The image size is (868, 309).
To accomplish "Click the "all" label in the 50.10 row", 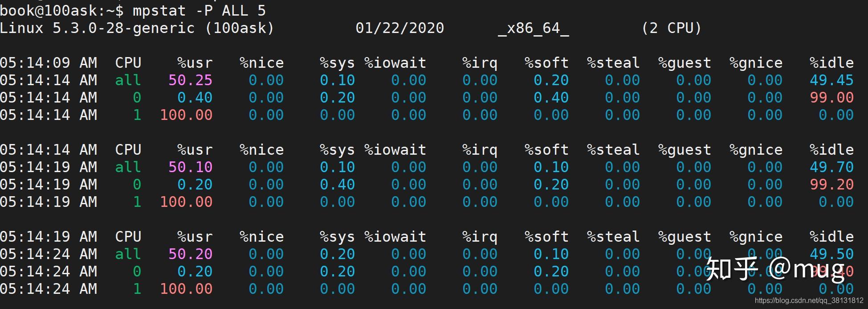I will tap(128, 167).
